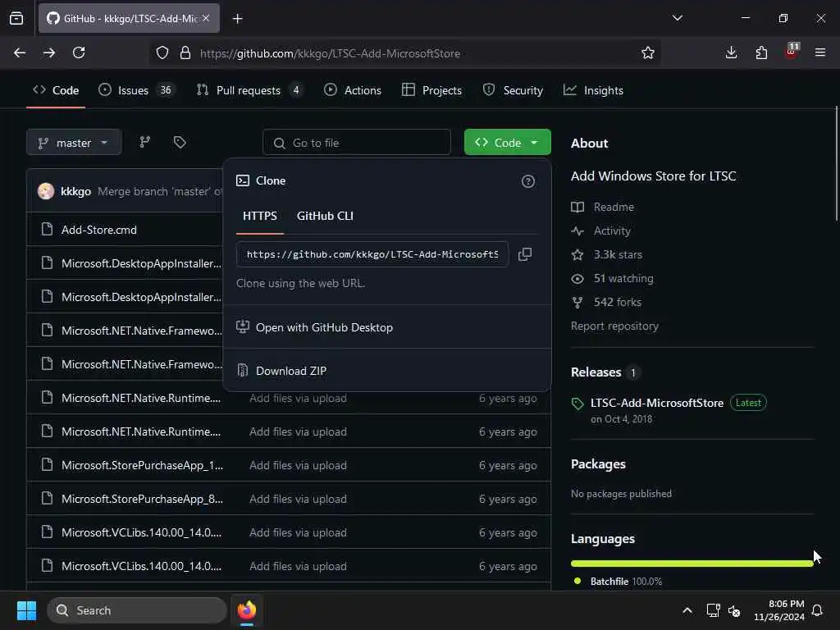840x630 pixels.
Task: Open the network status tray icon
Action: click(713, 610)
